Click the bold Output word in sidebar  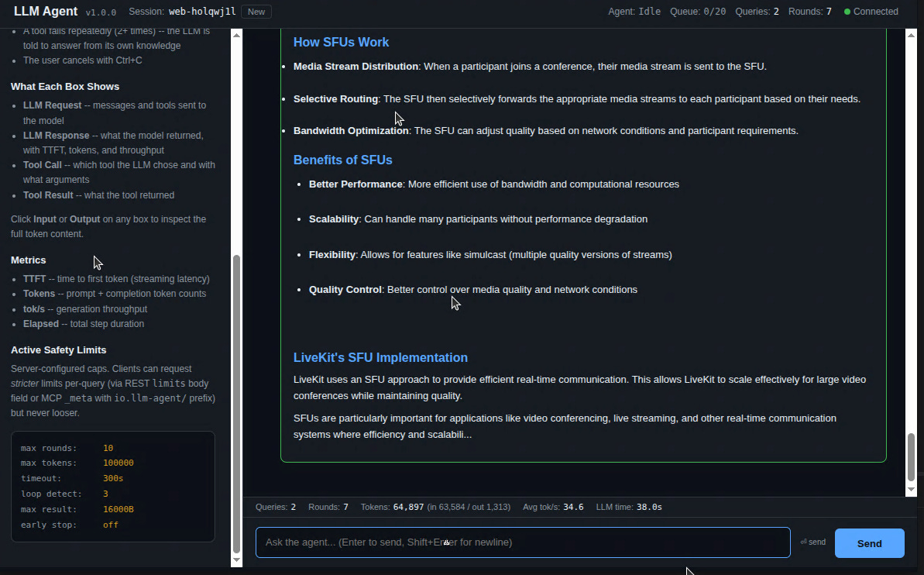(85, 219)
